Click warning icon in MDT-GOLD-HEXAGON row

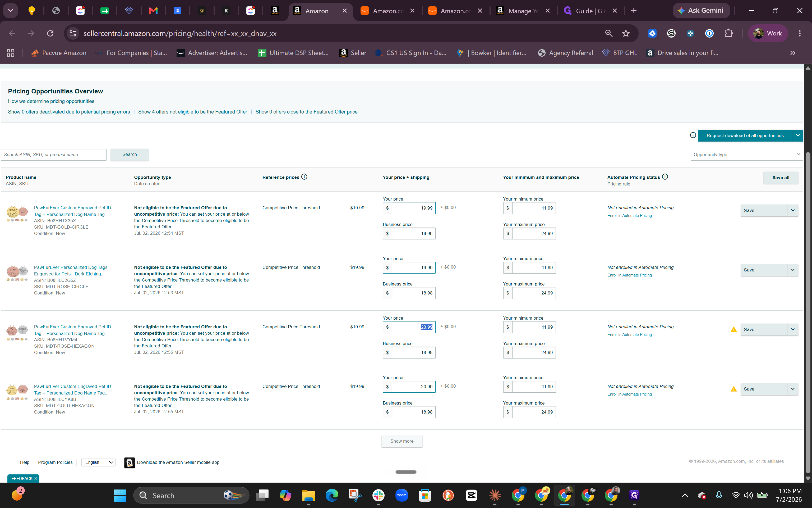734,389
